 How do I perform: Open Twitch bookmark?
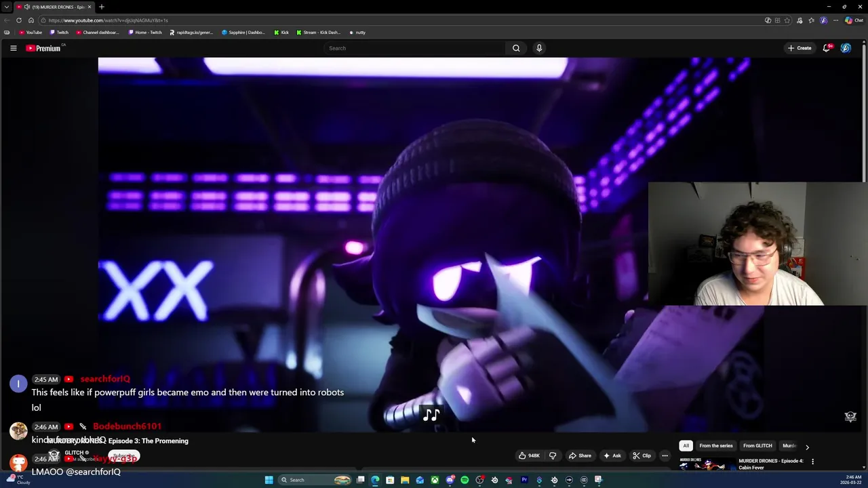click(x=59, y=33)
